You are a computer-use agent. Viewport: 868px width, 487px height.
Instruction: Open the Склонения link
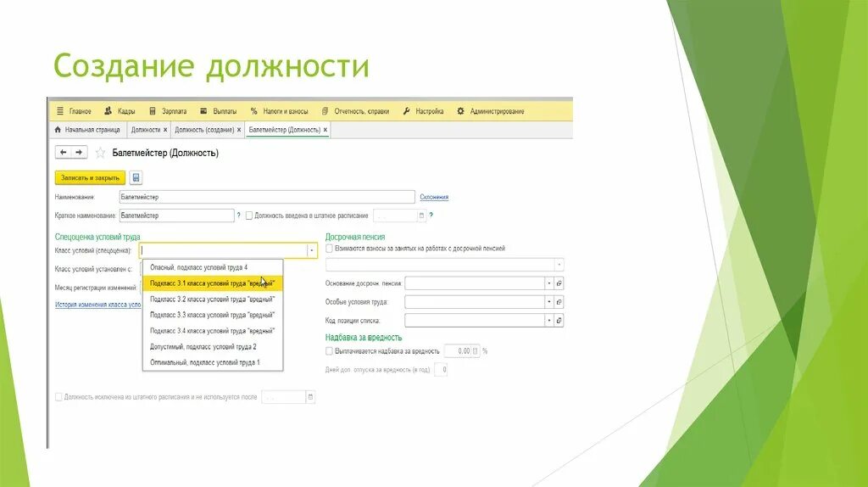click(434, 197)
